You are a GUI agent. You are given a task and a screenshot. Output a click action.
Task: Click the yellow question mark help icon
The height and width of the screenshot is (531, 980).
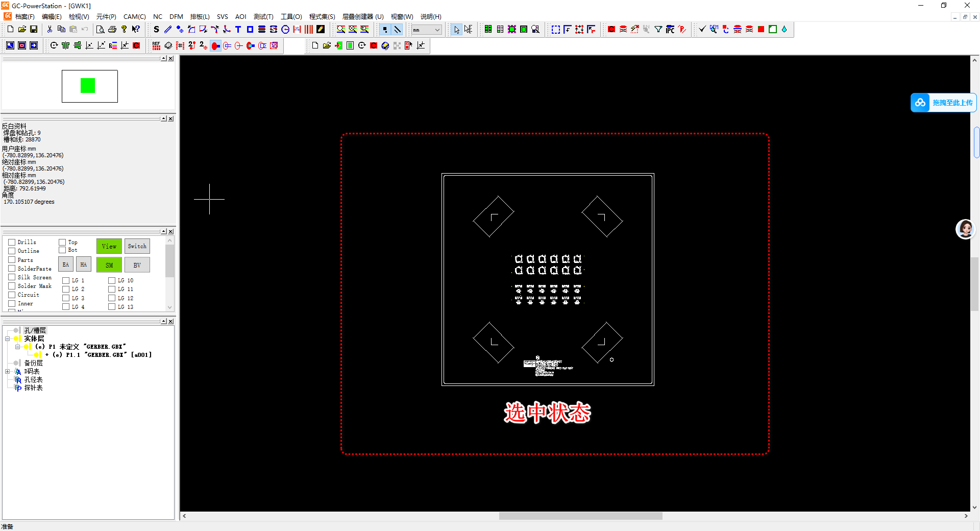point(124,30)
